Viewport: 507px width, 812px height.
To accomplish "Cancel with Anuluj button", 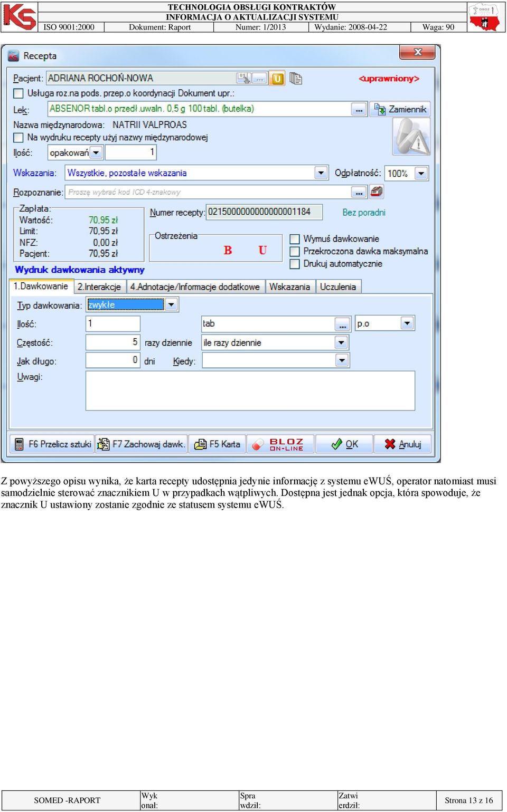I will point(402,444).
